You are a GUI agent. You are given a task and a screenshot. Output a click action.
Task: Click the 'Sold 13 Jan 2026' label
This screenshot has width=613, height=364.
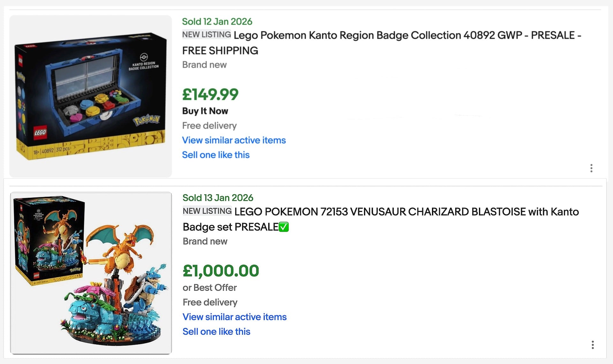point(218,198)
